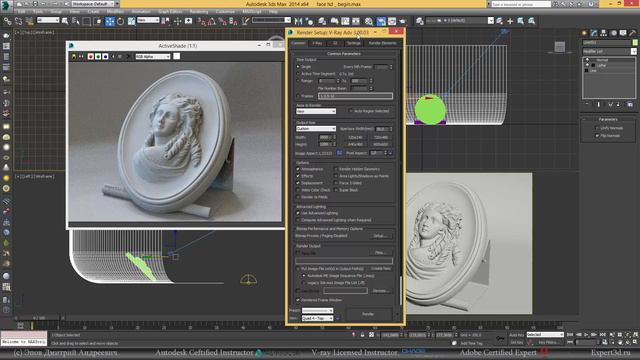640x360 pixels.
Task: Switch to the Render Elements tab
Action: click(382, 43)
